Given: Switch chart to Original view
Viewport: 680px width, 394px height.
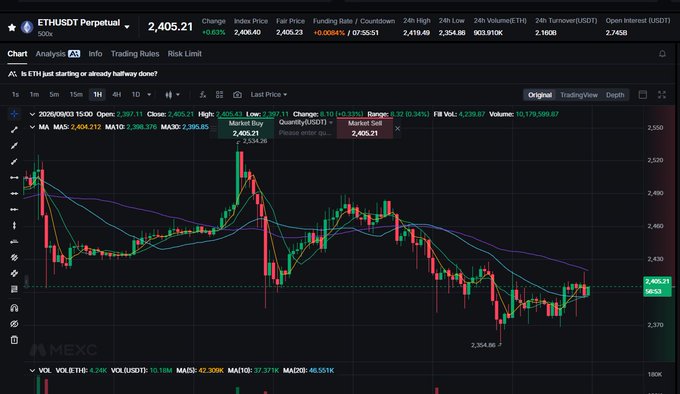Looking at the screenshot, I should click(x=539, y=94).
